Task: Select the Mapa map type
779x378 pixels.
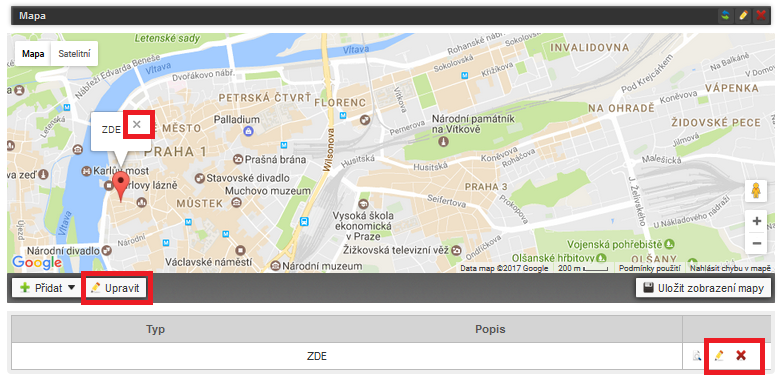Action: [x=33, y=54]
